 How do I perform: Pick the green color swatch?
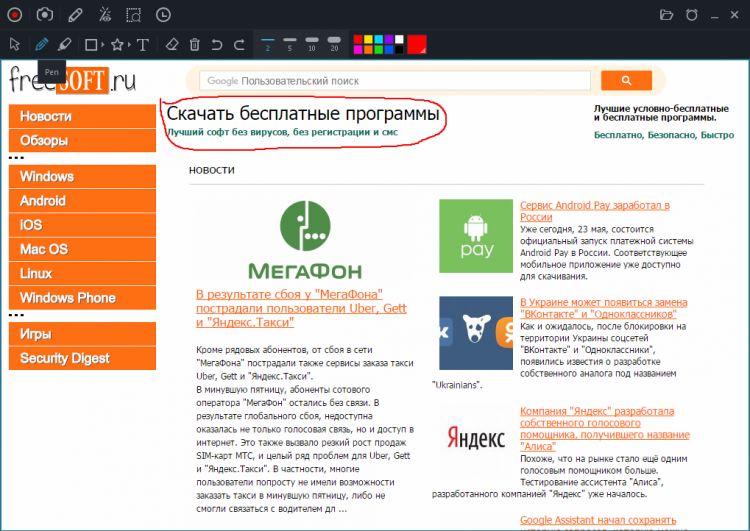(378, 49)
